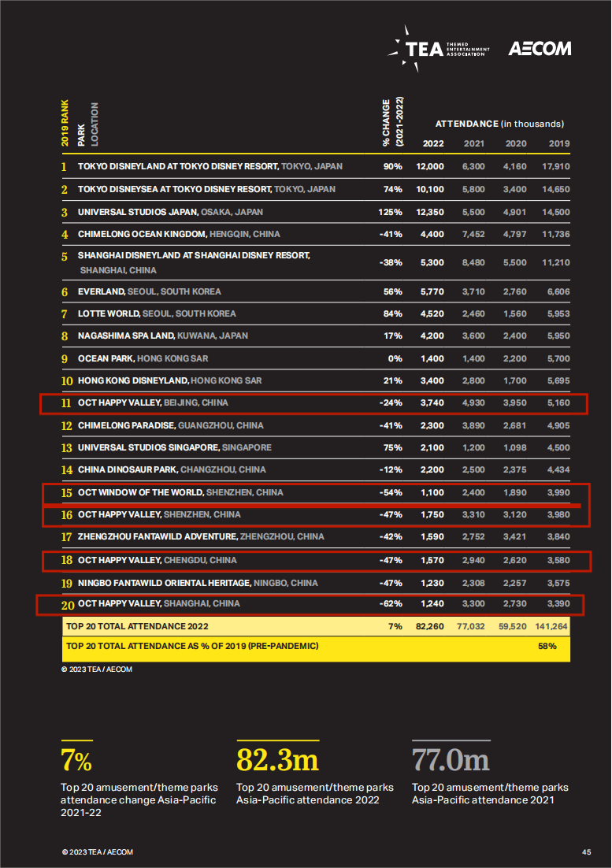Click Ocean Park, Hong Kong SAR name
Viewport: 612px width, 868px height.
pyautogui.click(x=143, y=358)
